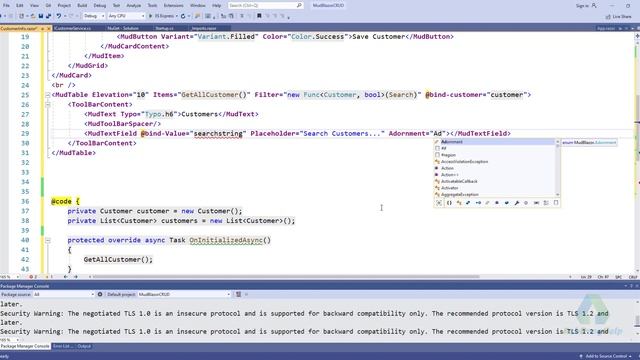Select Action<> in the IntelliSense list
The height and width of the screenshot is (360, 640).
pyautogui.click(x=495, y=175)
